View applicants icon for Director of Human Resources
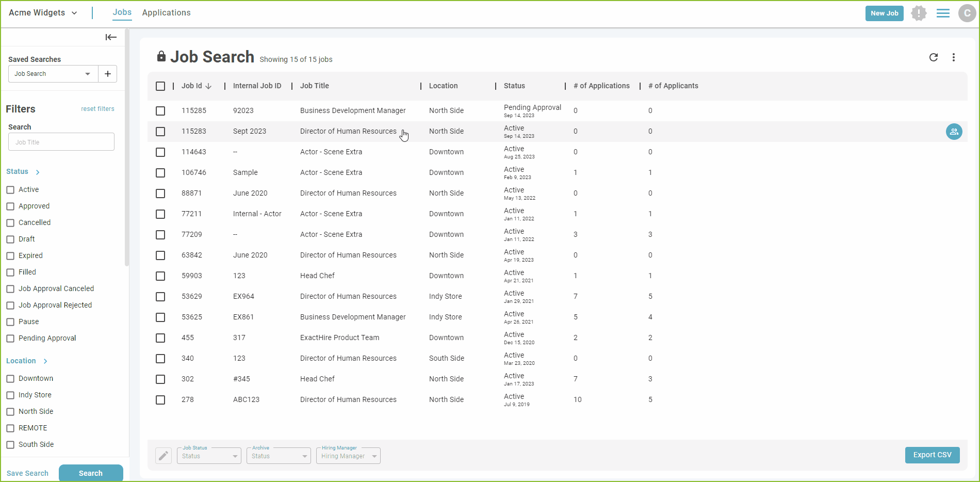This screenshot has height=482, width=980. click(x=954, y=132)
